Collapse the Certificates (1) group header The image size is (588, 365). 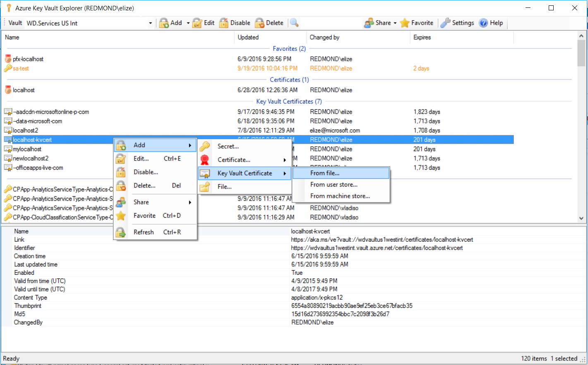click(289, 80)
